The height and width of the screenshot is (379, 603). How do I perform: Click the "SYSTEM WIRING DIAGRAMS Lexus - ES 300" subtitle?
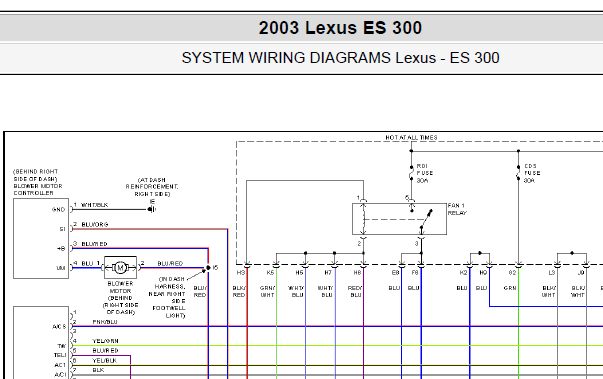340,58
